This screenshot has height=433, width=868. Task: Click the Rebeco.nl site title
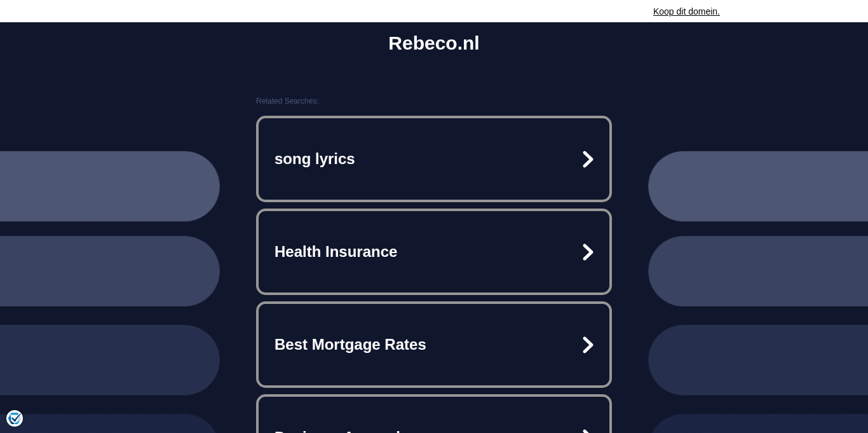(433, 43)
